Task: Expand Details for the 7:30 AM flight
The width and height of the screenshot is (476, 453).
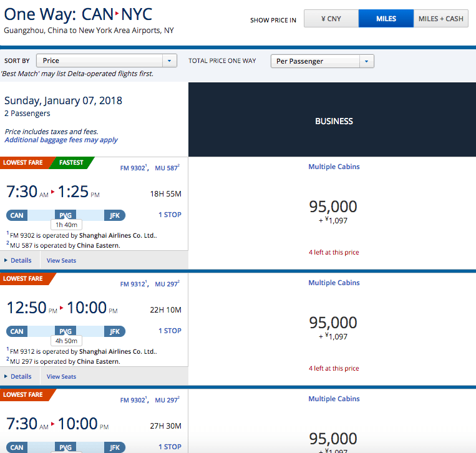Action: (x=18, y=260)
